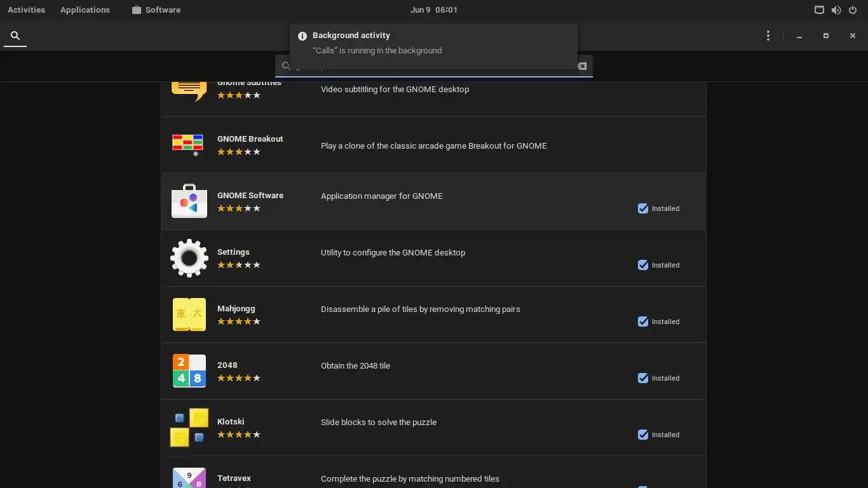Click 'Application manager for GNOME' description
This screenshot has width=868, height=488.
point(382,196)
